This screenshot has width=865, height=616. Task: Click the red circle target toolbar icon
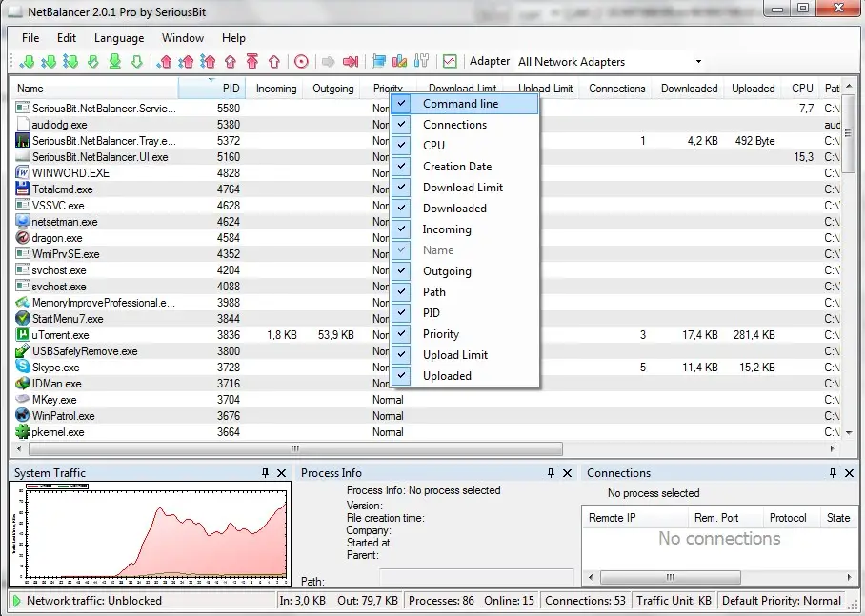tap(301, 61)
